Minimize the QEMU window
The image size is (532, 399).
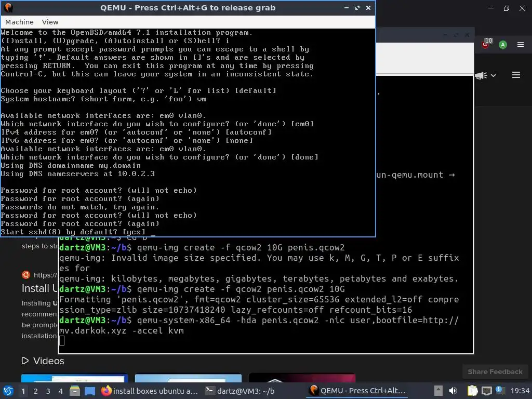347,8
